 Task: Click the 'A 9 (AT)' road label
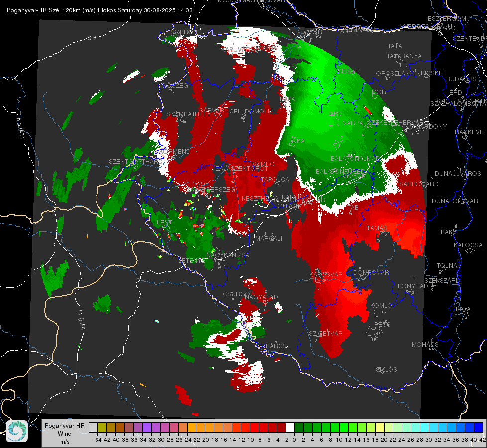(x=20, y=128)
